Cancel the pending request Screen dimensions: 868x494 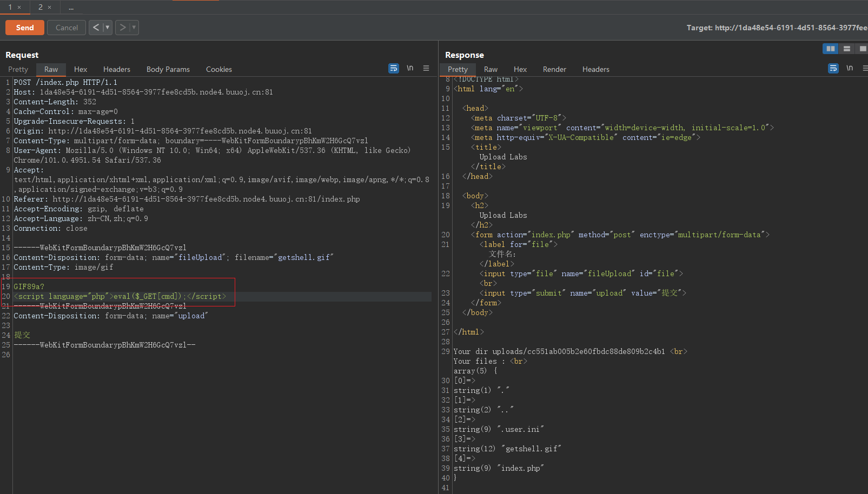(67, 28)
